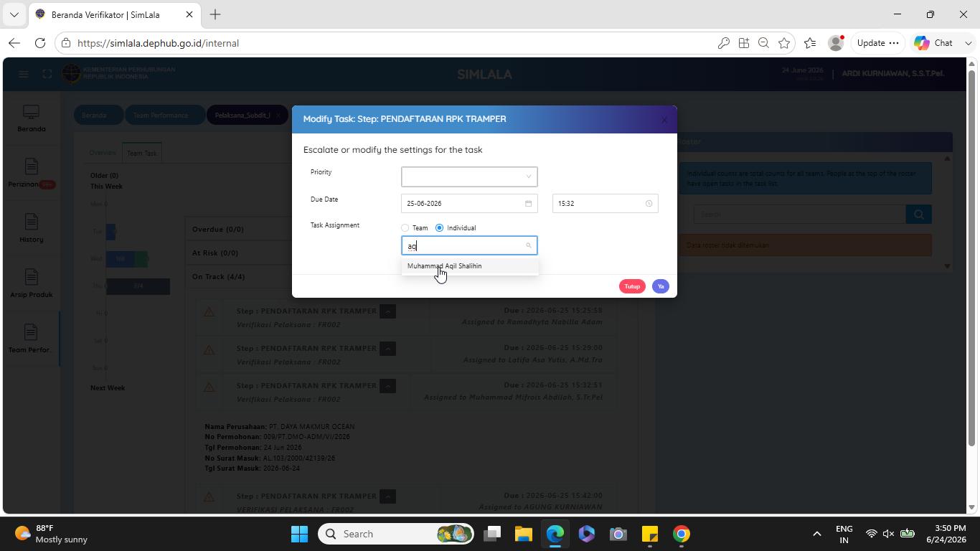This screenshot has width=980, height=551.
Task: Open the Windows Start menu
Action: (299, 534)
